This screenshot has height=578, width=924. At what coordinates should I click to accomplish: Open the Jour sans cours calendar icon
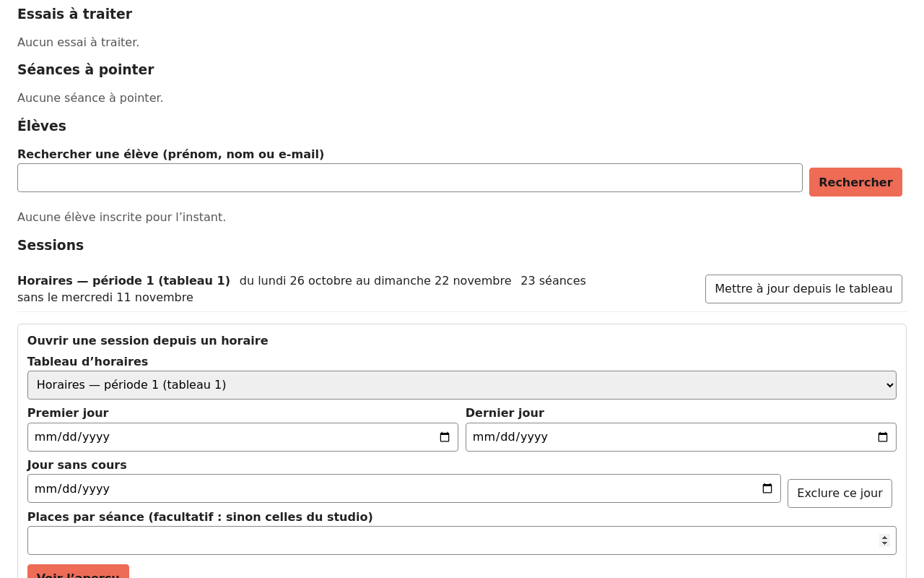tap(767, 488)
